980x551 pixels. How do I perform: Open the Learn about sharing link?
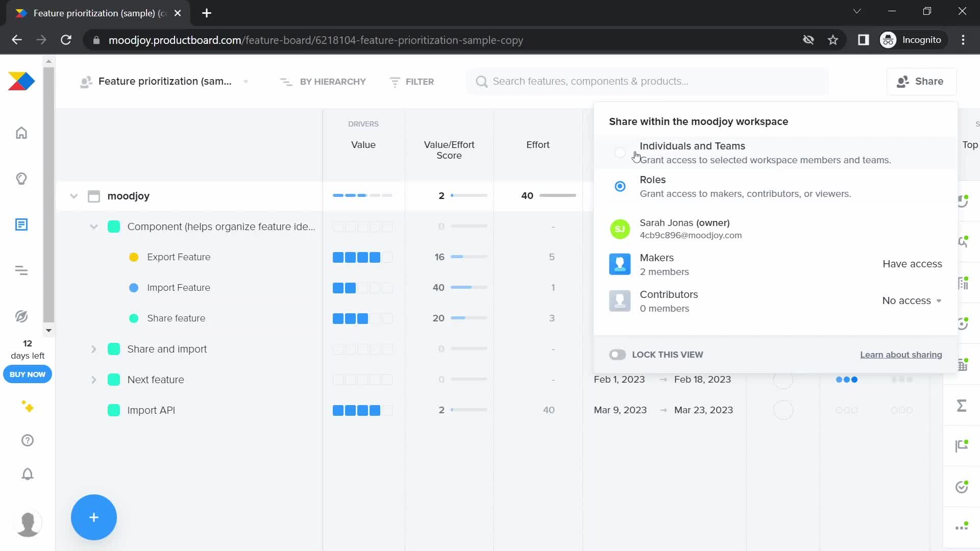901,355
